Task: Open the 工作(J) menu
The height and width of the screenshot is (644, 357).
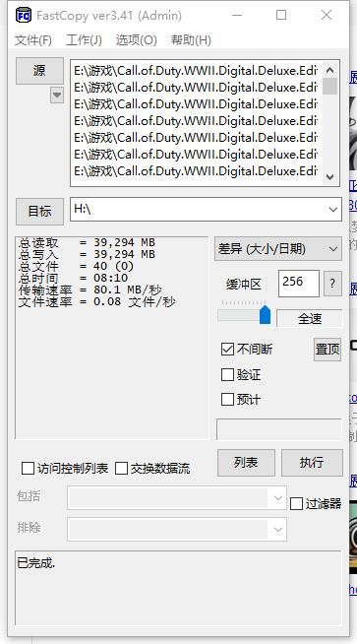Action: [x=84, y=39]
